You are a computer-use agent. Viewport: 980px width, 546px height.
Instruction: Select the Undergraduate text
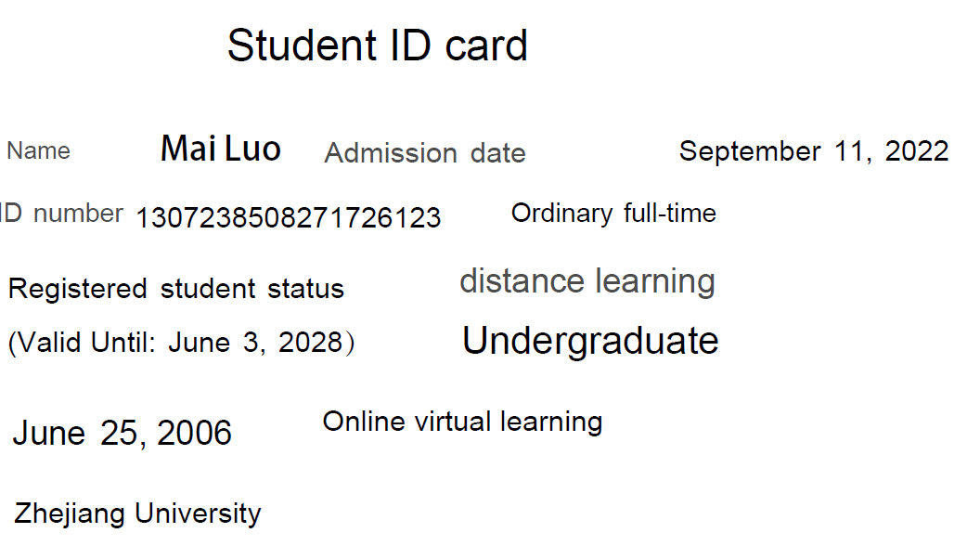pyautogui.click(x=590, y=341)
